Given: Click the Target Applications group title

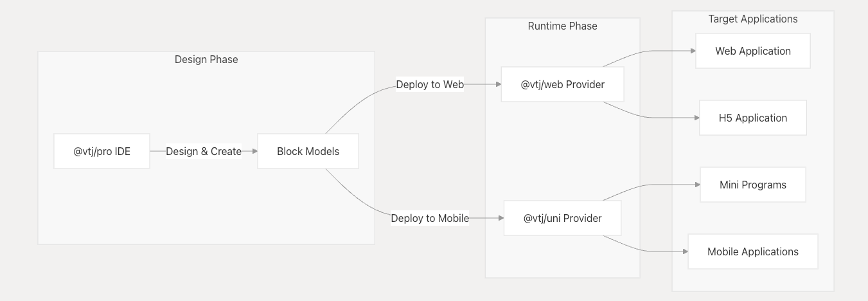Looking at the screenshot, I should (752, 19).
